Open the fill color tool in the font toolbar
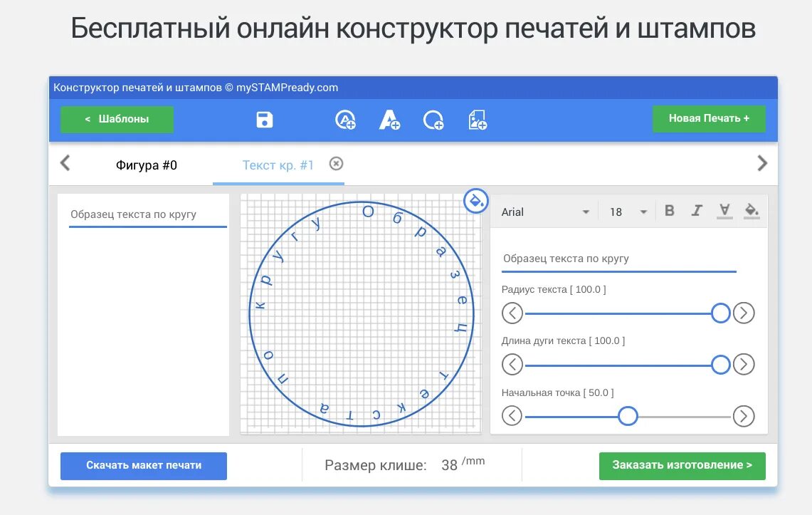 click(x=752, y=211)
